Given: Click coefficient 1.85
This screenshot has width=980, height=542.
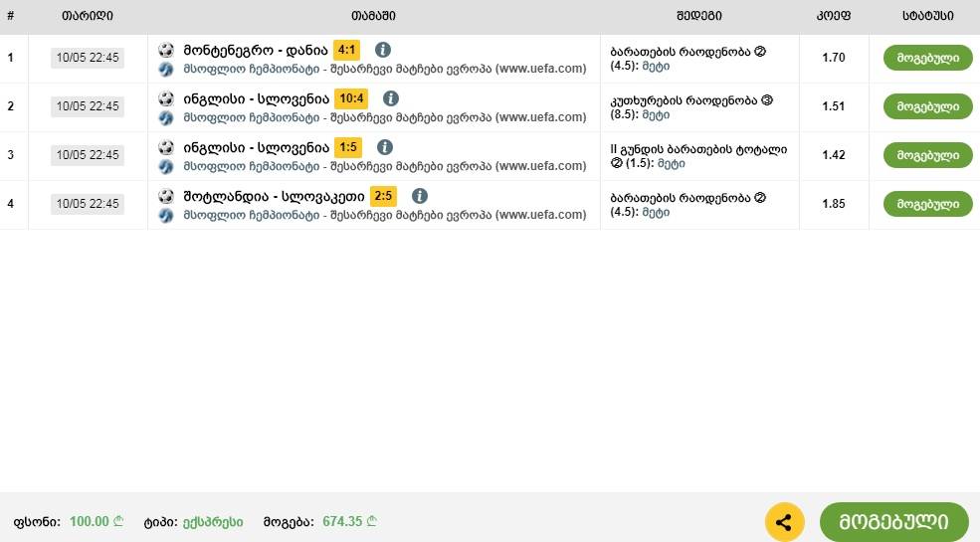Looking at the screenshot, I should tap(834, 204).
